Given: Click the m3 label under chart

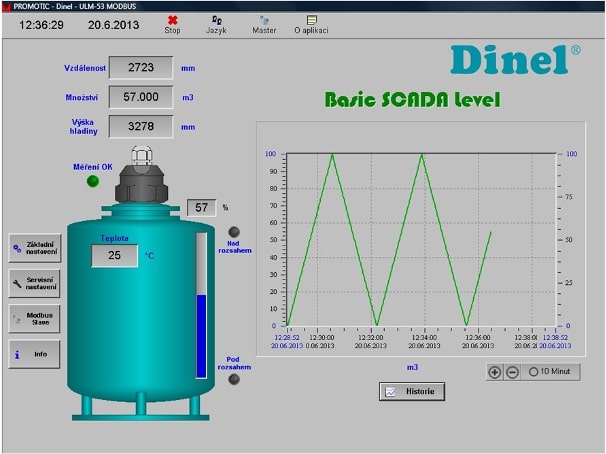Looking at the screenshot, I should 412,367.
